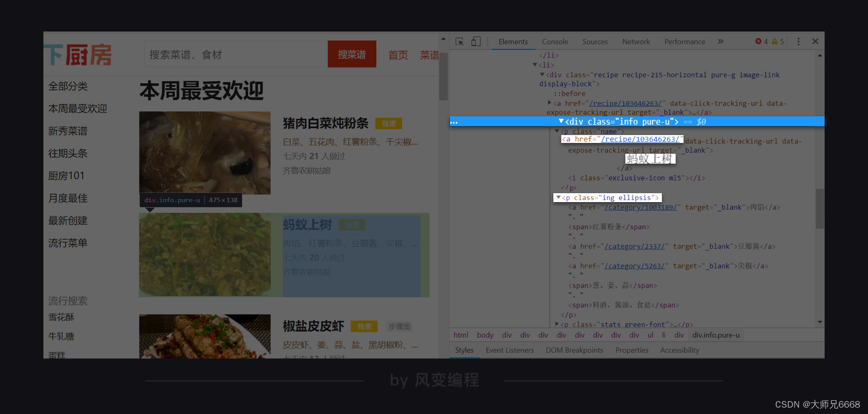Focus the 搜索菜谱、食材 search field
Image resolution: width=868 pixels, height=414 pixels.
tap(236, 54)
